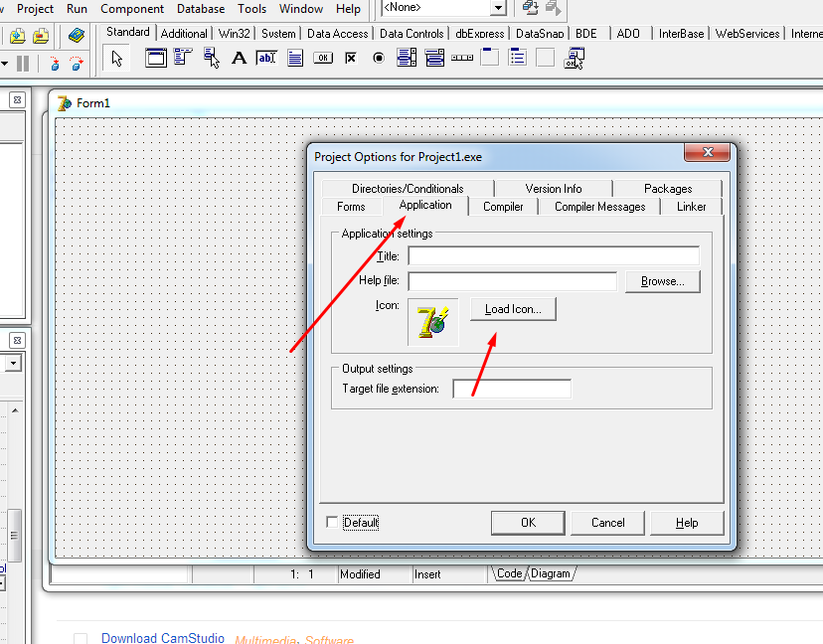The height and width of the screenshot is (644, 823).
Task: Click the Browse button for Help file
Action: [x=662, y=280]
